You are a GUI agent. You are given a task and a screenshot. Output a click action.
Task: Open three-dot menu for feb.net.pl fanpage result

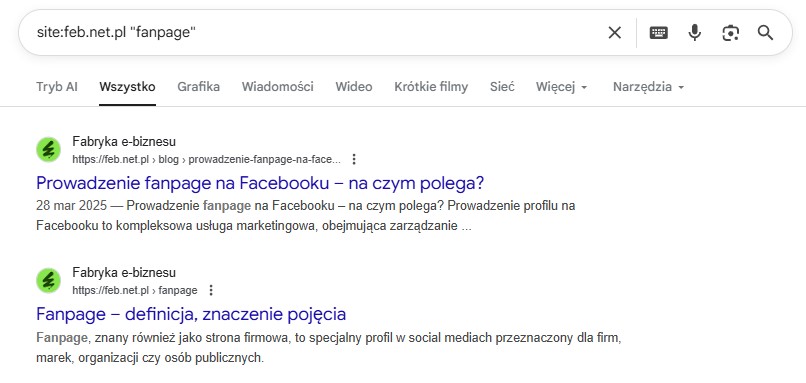click(211, 290)
